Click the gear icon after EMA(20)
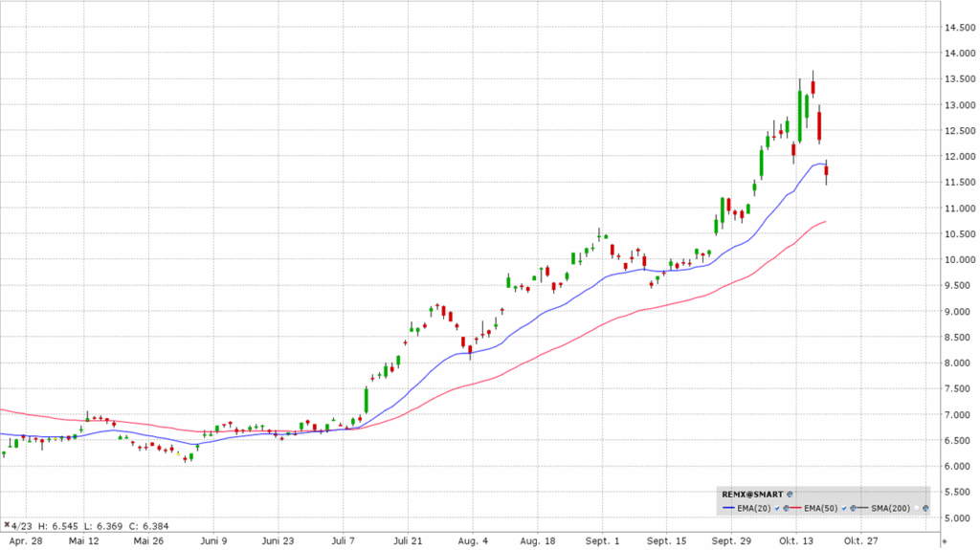This screenshot has width=980, height=550. (x=788, y=508)
